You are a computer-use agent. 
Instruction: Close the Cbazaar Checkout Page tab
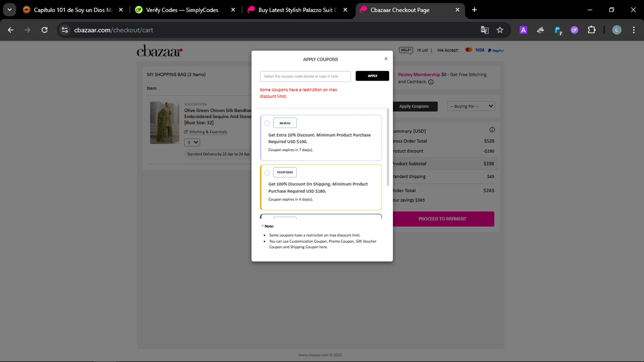coord(457,9)
